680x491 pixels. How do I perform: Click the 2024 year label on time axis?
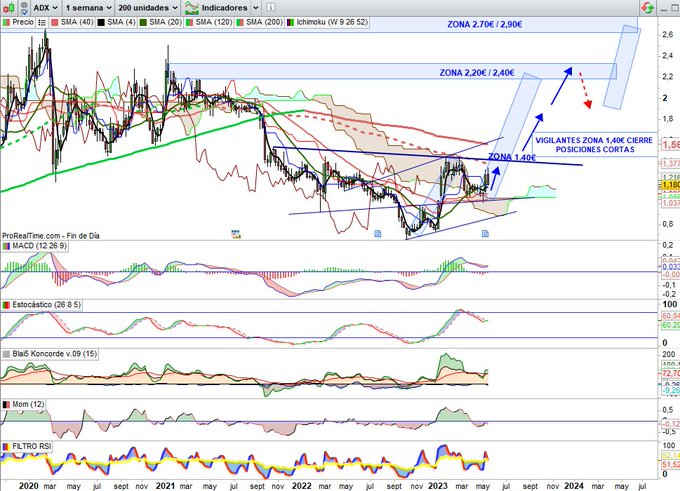(x=574, y=486)
